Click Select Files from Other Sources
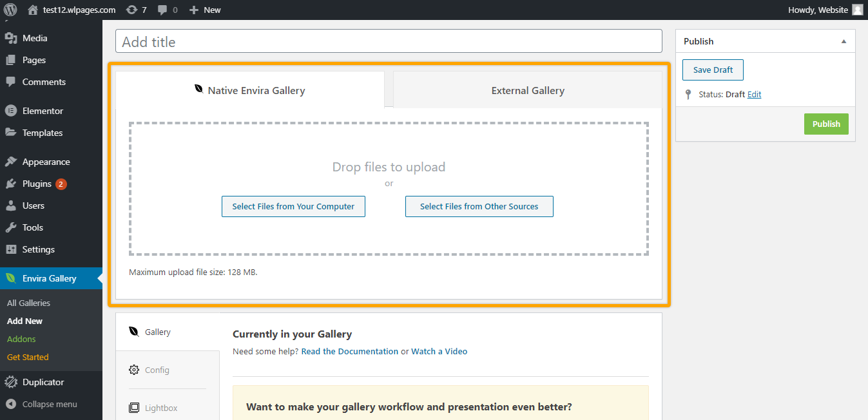This screenshot has height=420, width=868. click(x=479, y=206)
